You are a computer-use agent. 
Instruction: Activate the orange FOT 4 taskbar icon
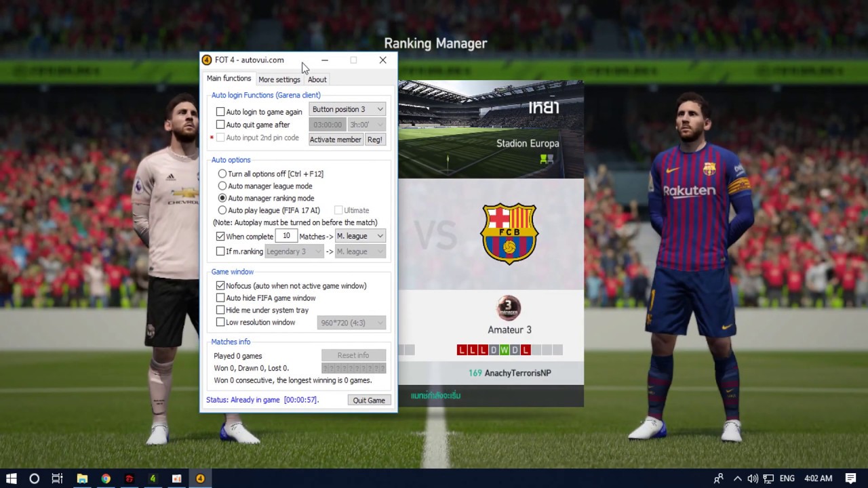(200, 479)
